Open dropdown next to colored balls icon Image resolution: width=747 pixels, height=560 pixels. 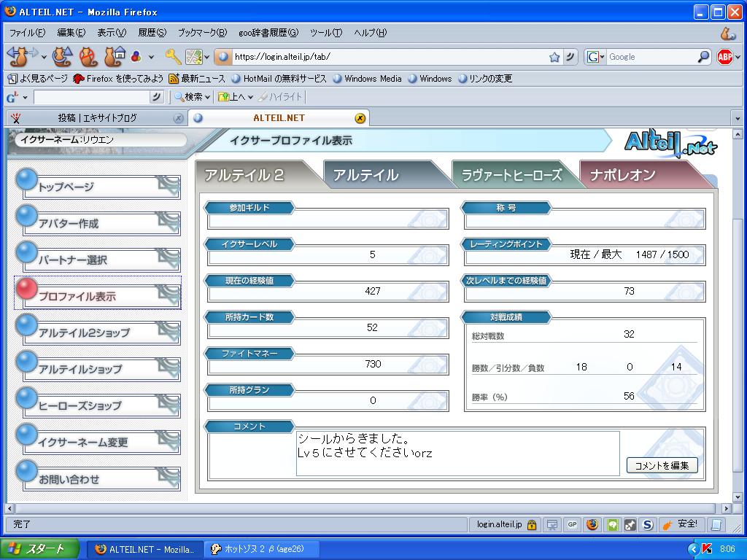pyautogui.click(x=152, y=58)
